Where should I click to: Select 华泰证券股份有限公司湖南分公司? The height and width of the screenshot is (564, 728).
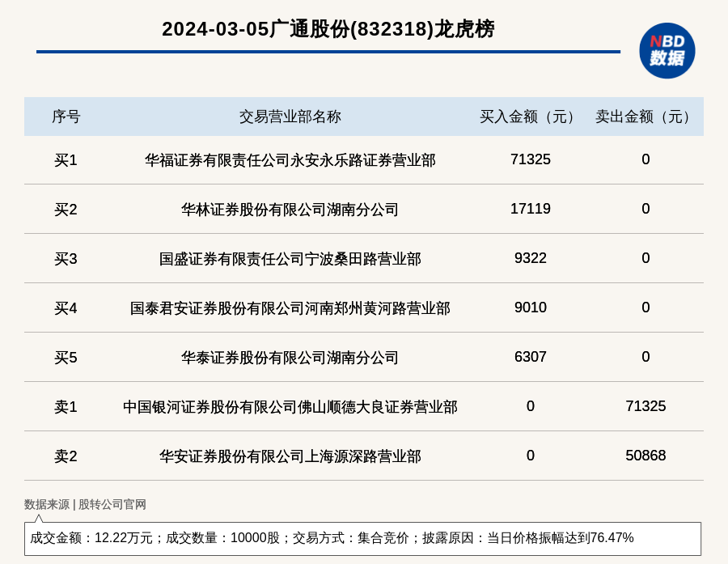(290, 358)
